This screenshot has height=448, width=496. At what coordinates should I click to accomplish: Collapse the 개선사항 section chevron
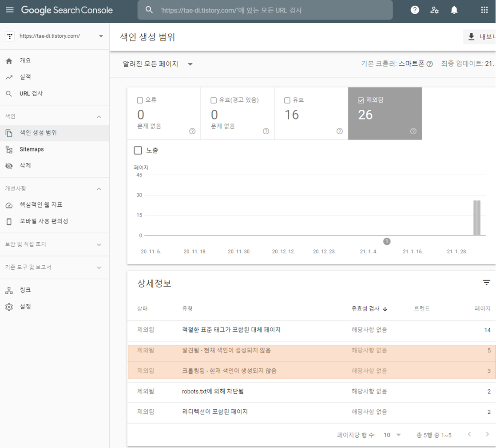99,188
